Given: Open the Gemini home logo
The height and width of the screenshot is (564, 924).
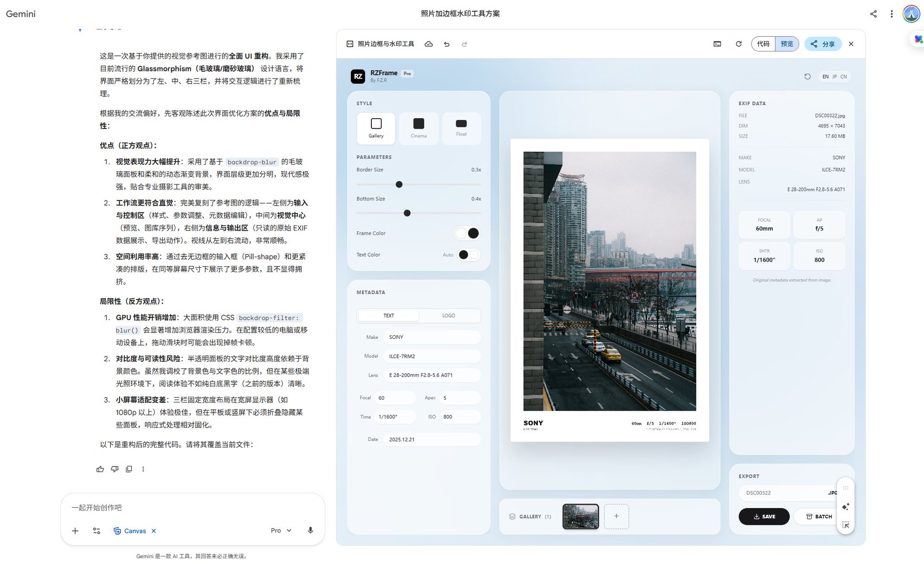Looking at the screenshot, I should [21, 14].
